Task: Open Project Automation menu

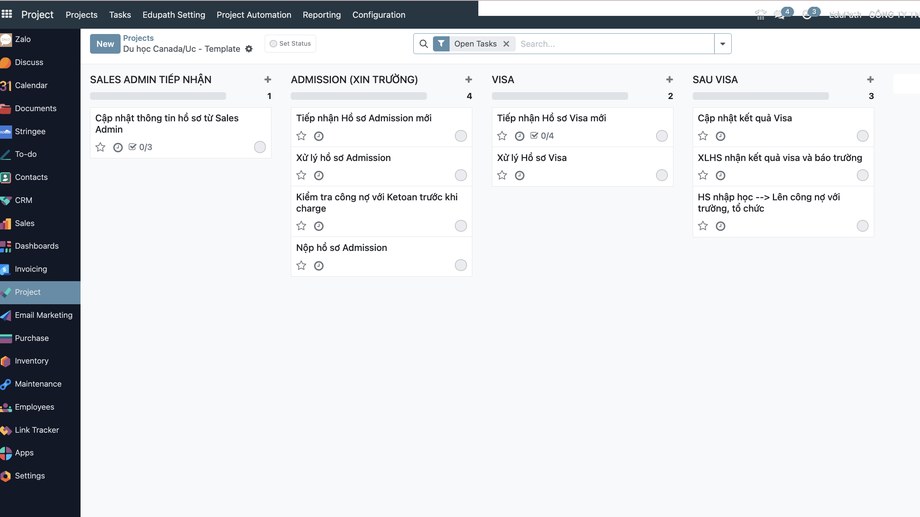Action: point(253,15)
